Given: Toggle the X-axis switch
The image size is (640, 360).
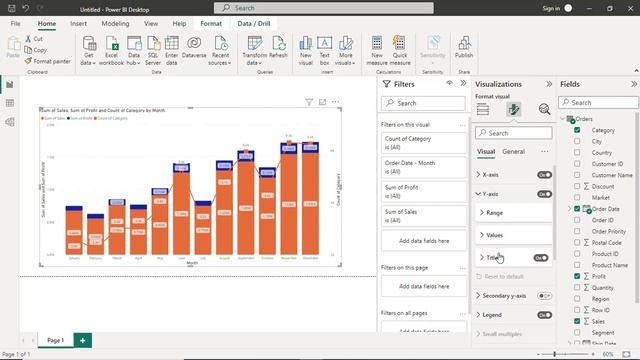Looking at the screenshot, I should coord(544,175).
